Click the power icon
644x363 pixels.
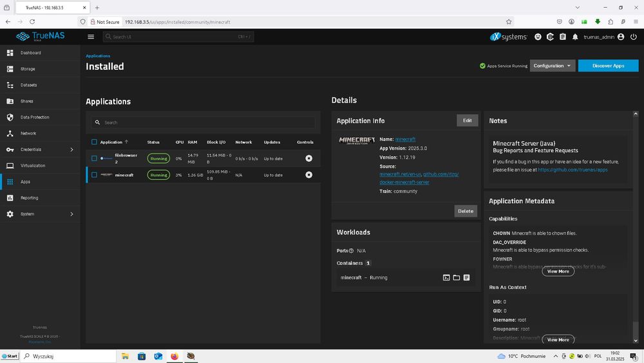point(633,37)
